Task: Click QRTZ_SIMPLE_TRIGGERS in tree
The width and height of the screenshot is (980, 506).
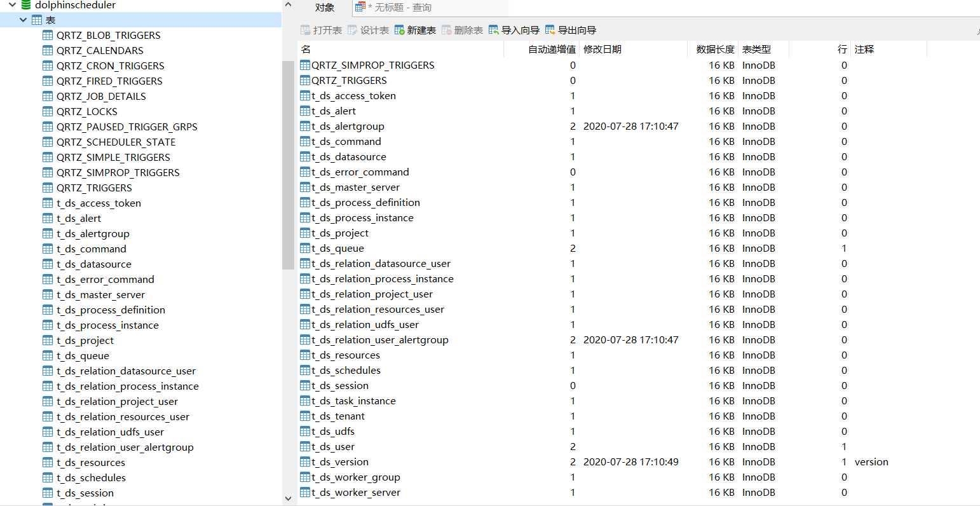Action: 114,157
